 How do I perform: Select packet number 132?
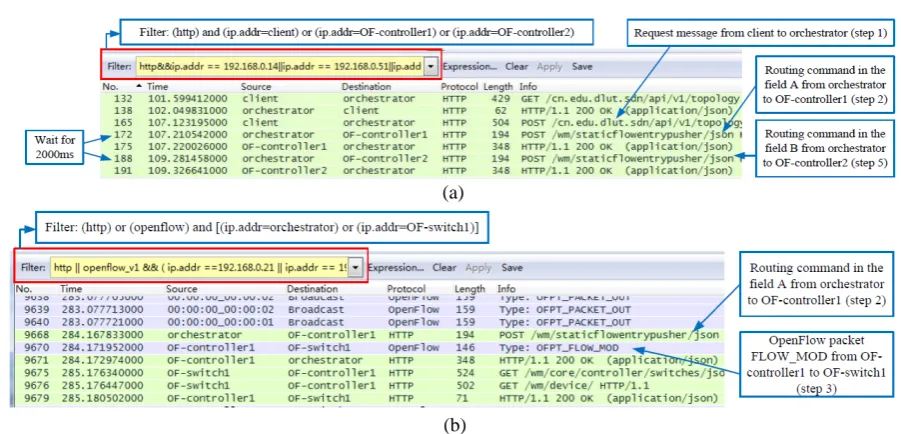421,99
